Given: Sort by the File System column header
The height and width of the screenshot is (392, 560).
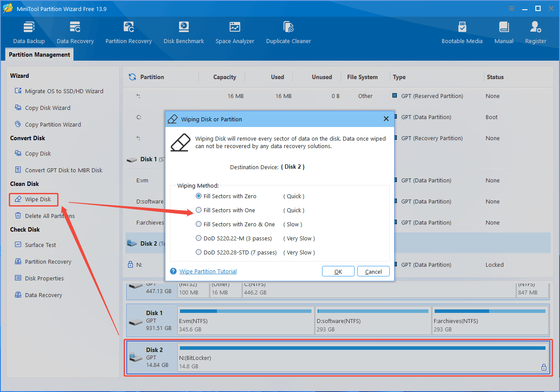Looking at the screenshot, I should pos(362,77).
